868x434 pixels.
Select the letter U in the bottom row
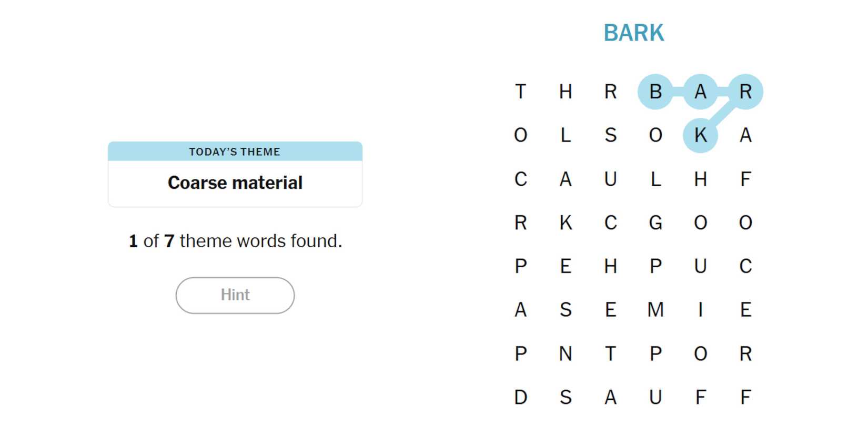[x=655, y=397]
